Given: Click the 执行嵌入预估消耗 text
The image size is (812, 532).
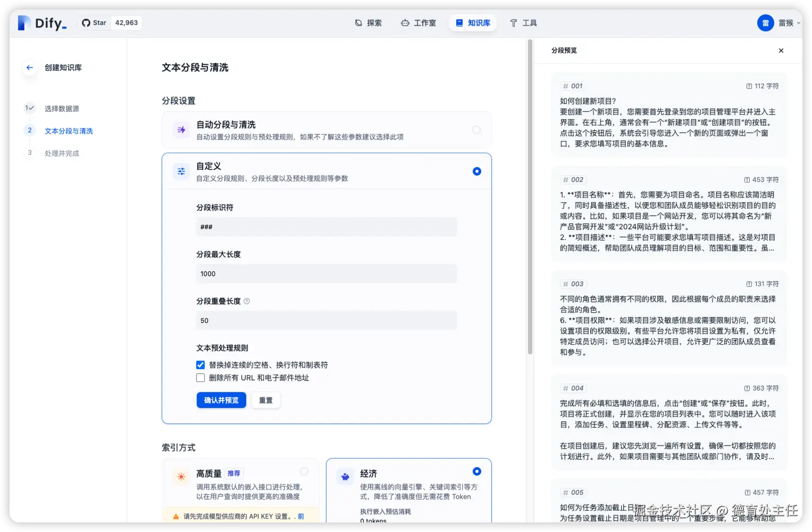Looking at the screenshot, I should pos(386,511).
